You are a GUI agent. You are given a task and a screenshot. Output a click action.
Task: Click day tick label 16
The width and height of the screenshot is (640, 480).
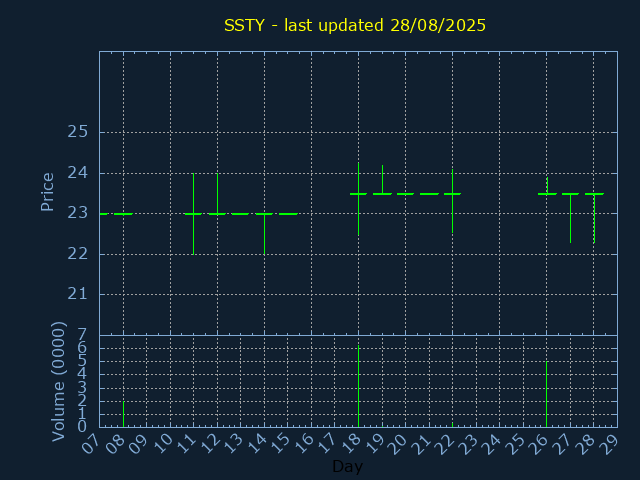click(x=304, y=443)
